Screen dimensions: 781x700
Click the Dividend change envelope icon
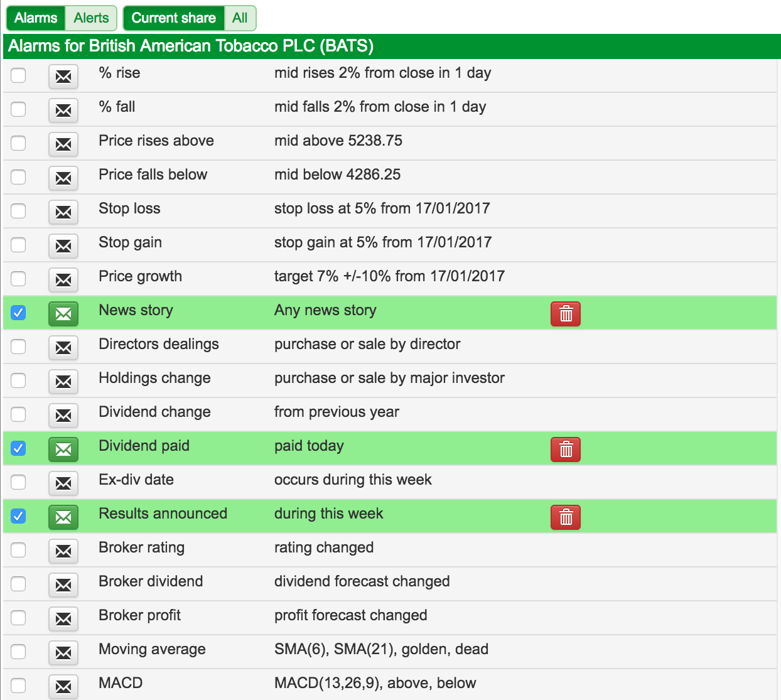click(x=63, y=416)
